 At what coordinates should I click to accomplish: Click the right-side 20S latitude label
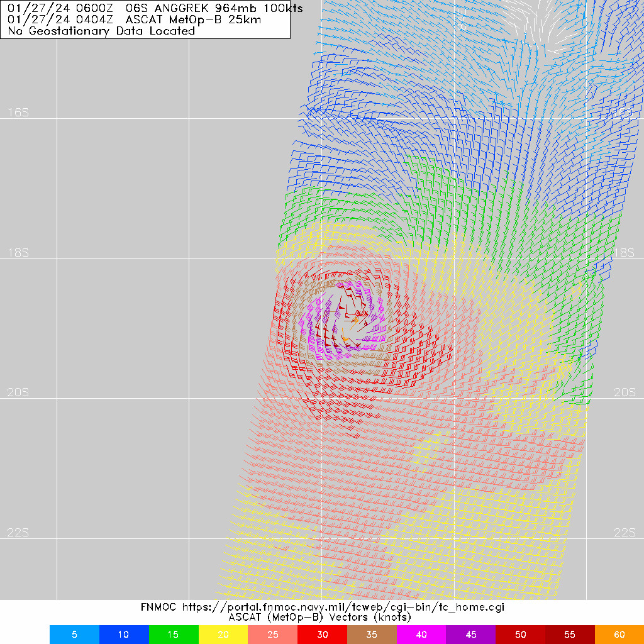[624, 392]
